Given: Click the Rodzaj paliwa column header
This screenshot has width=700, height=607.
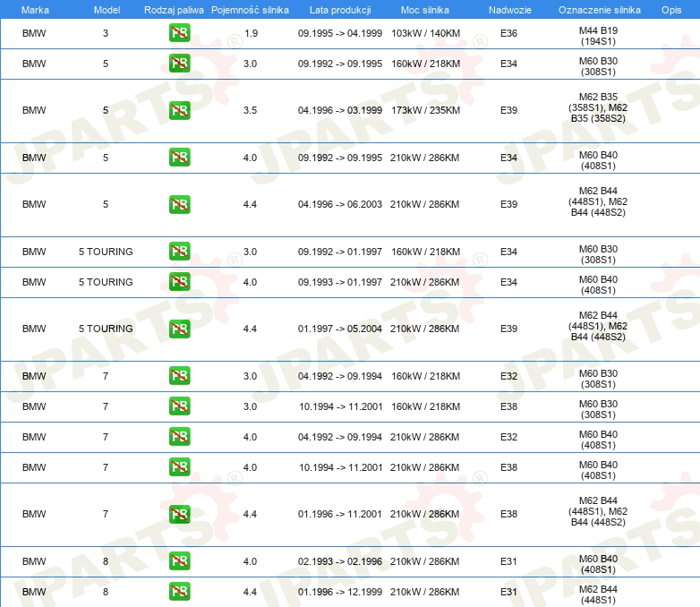Looking at the screenshot, I should point(174,10).
